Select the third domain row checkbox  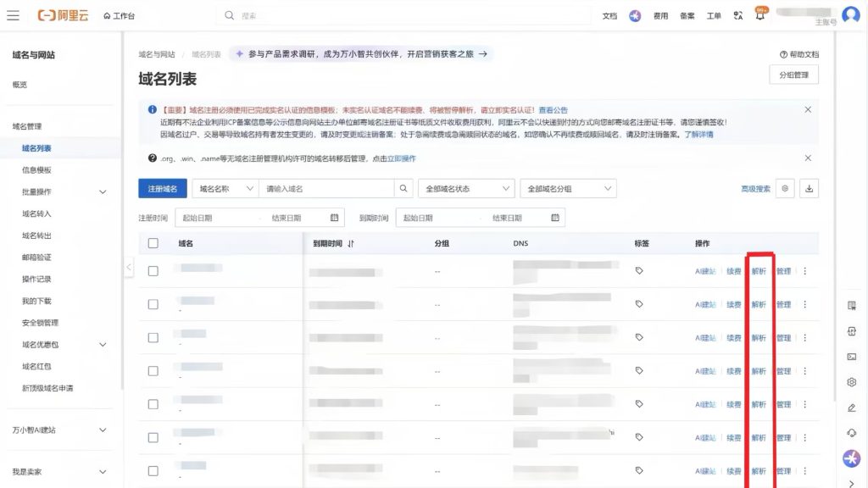(153, 337)
